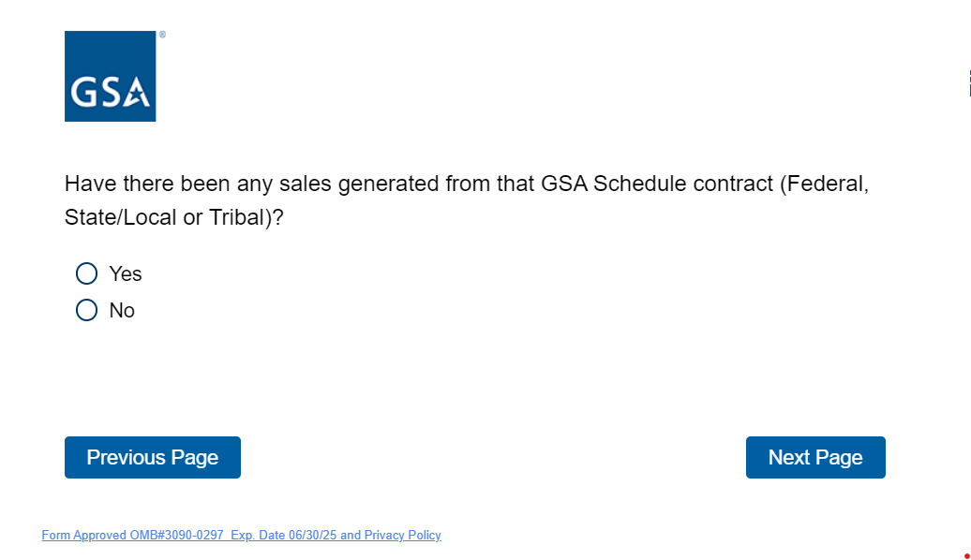
Task: Click the 'Form Approved' footer link start
Action: [x=77, y=536]
